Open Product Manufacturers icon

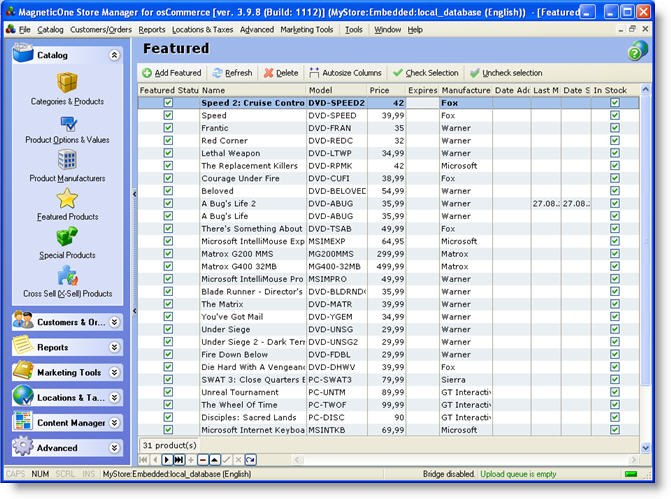click(x=67, y=160)
